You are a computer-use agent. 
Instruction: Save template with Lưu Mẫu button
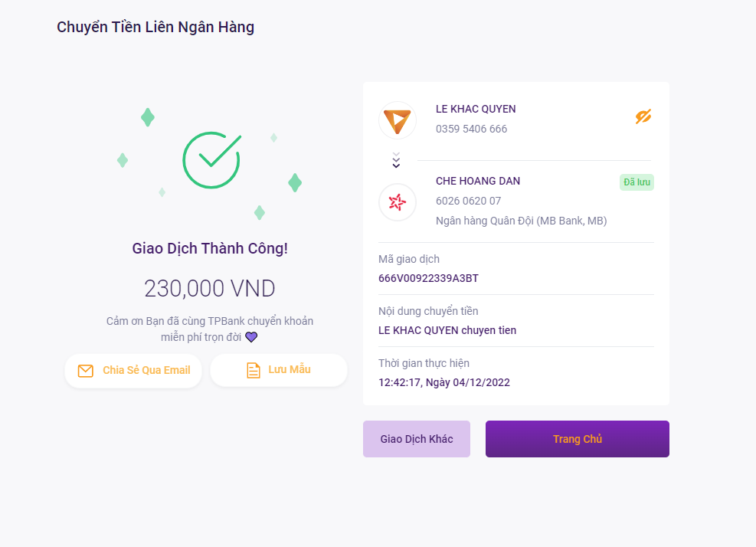279,370
